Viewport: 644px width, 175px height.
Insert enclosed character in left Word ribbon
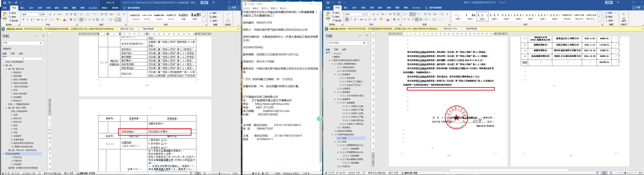point(75,20)
